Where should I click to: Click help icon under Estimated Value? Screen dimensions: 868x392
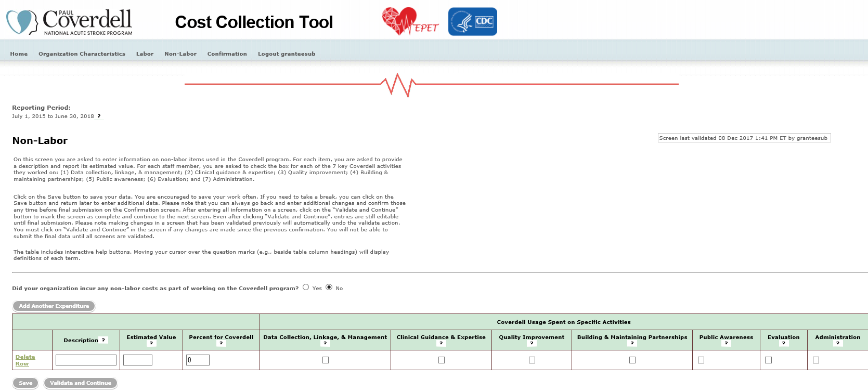tap(151, 344)
